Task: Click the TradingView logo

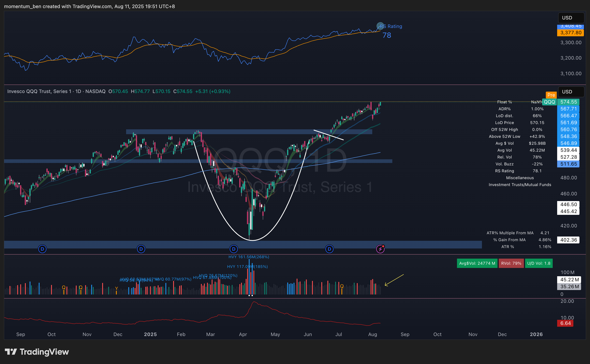Action: pos(37,352)
